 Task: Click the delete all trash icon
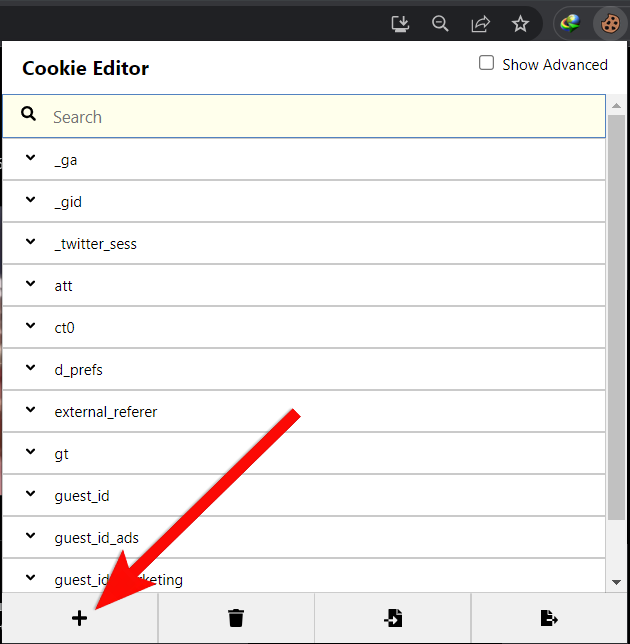click(236, 619)
